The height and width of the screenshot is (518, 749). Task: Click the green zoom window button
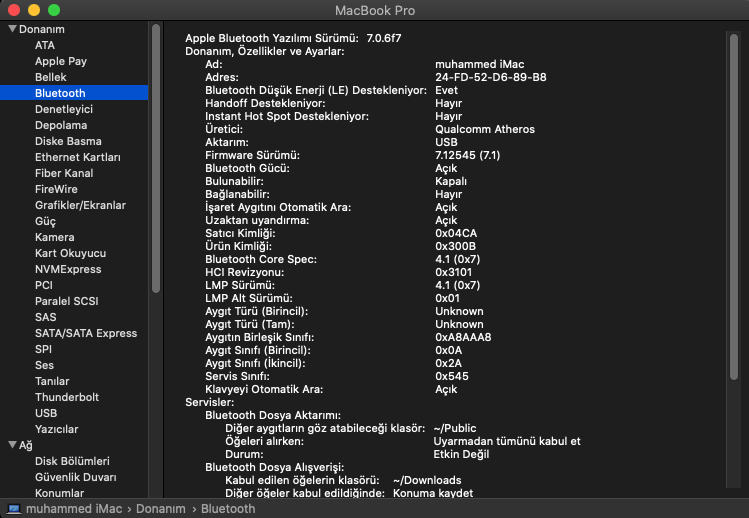click(x=53, y=10)
